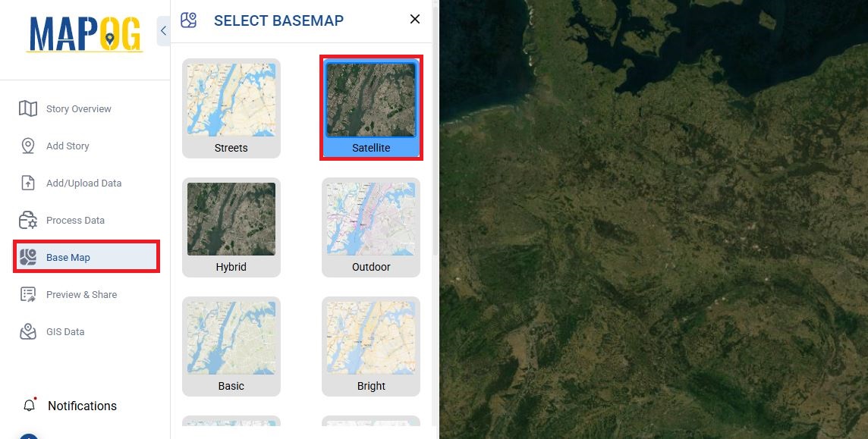Click the Base Map sidebar icon
The image size is (868, 439).
[x=28, y=257]
